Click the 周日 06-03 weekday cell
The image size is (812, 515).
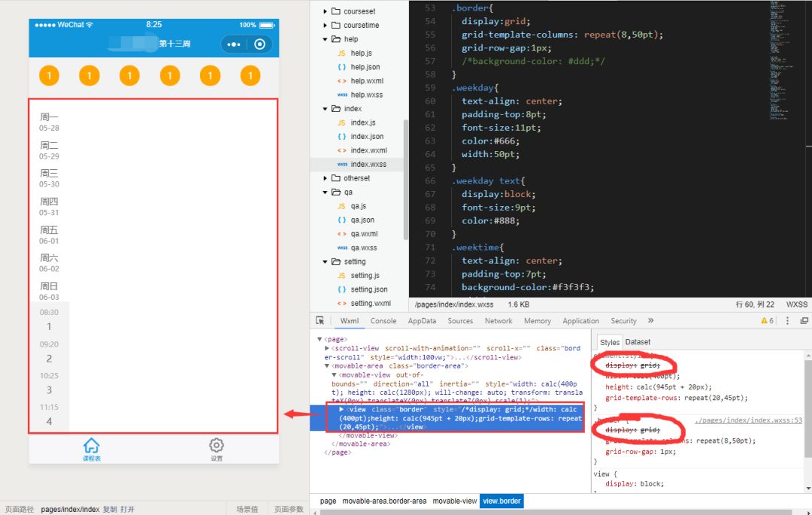coord(49,291)
